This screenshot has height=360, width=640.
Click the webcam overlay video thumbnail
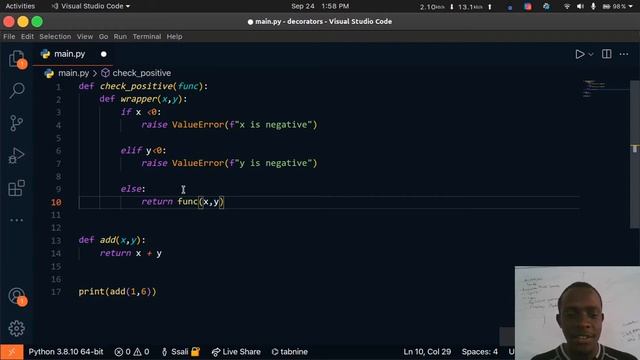click(577, 313)
